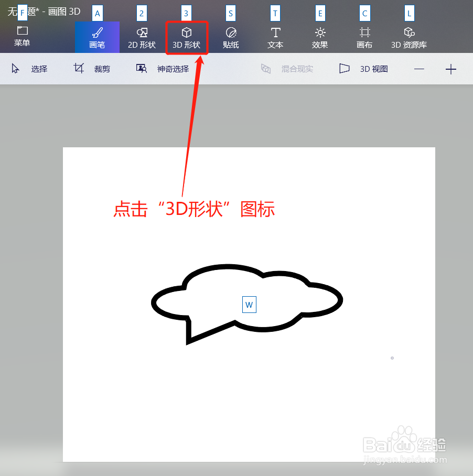
Task: Open the 菜单 (Menu) panel
Action: 21,37
